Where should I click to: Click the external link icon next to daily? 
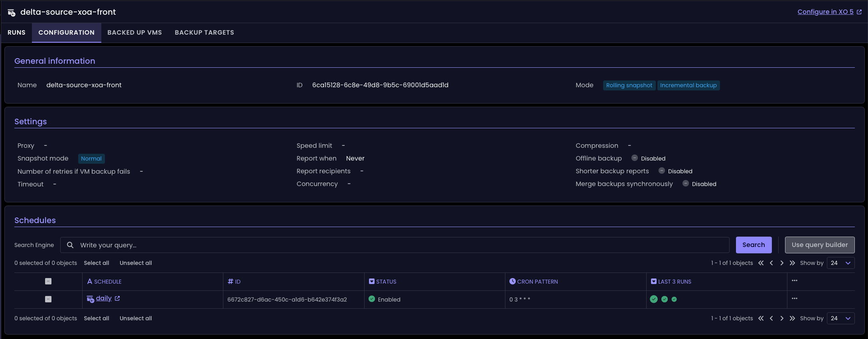click(117, 298)
